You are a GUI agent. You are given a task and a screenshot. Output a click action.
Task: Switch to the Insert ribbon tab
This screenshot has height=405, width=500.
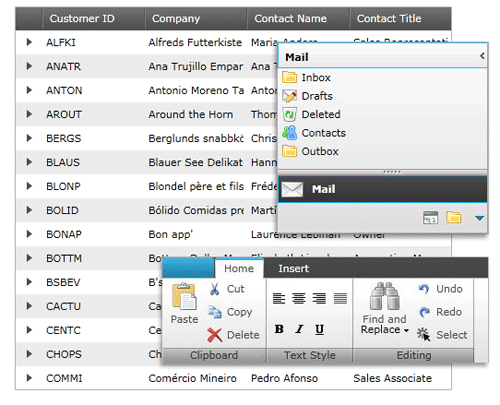pyautogui.click(x=293, y=268)
